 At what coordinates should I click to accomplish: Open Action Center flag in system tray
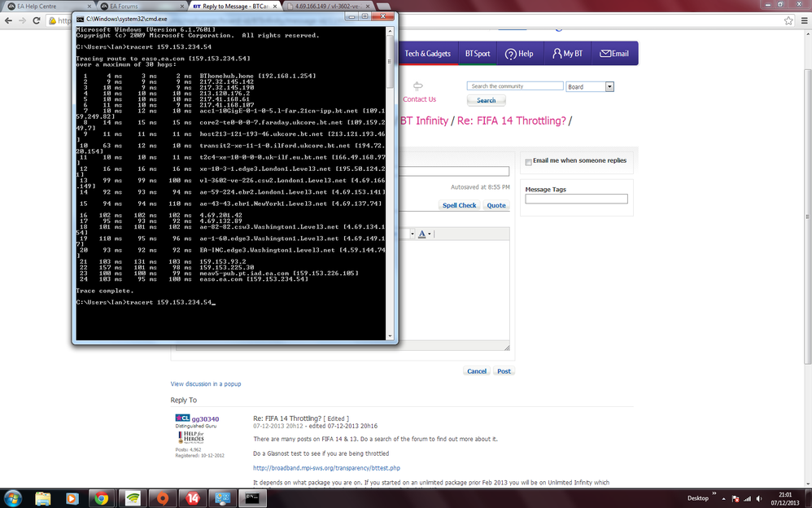point(735,499)
